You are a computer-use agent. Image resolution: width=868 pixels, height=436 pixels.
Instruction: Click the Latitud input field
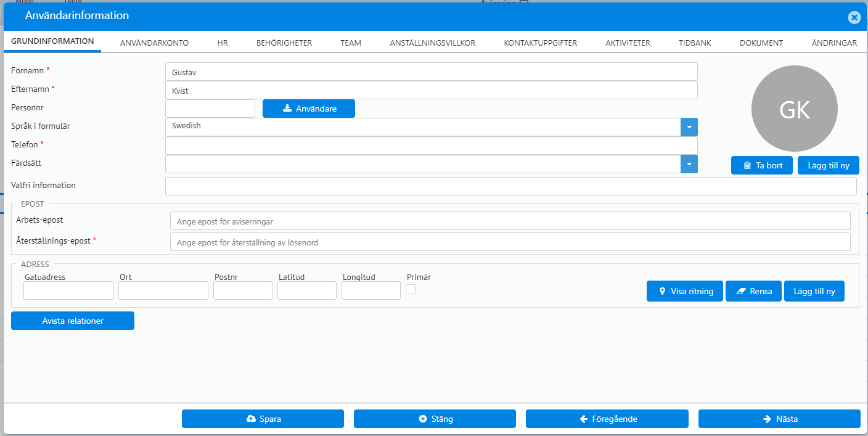click(307, 290)
